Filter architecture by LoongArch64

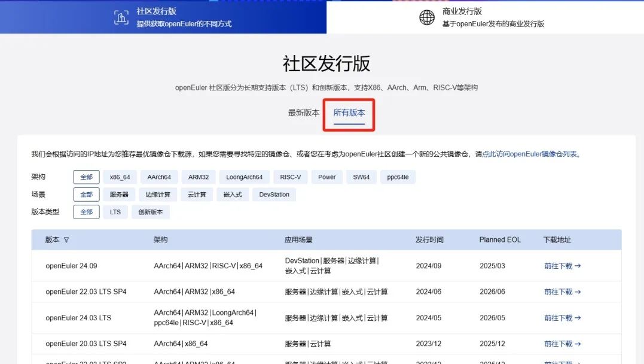245,177
